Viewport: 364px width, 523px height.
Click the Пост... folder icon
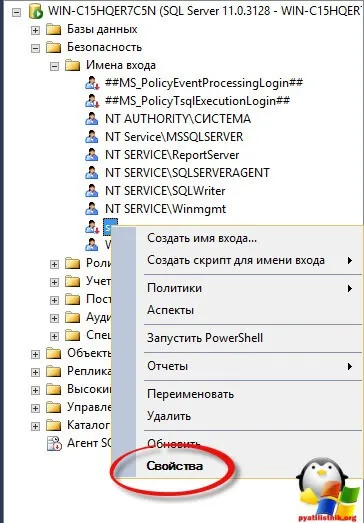coord(72,300)
